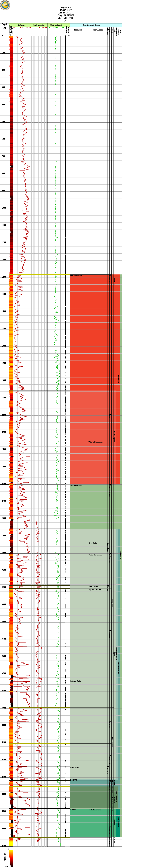This screenshot has height=868, width=165.
Task: Click the vertical "Chase" group label
Action: click(110, 415)
